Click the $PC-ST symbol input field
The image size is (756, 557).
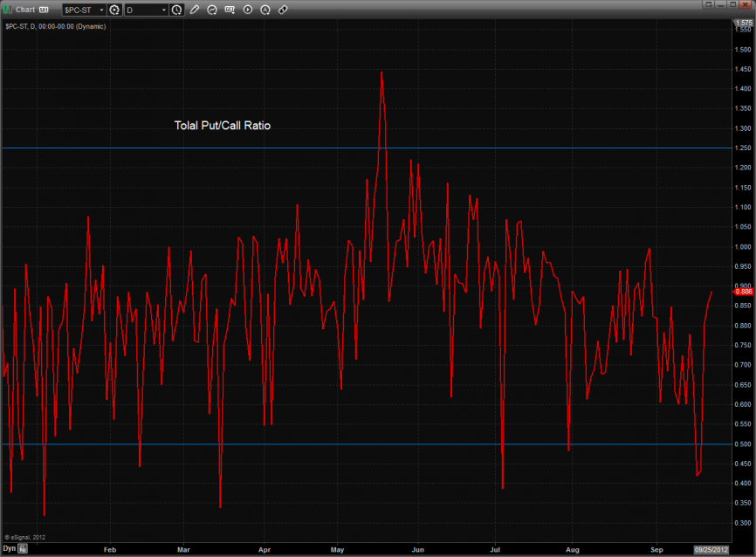point(79,10)
